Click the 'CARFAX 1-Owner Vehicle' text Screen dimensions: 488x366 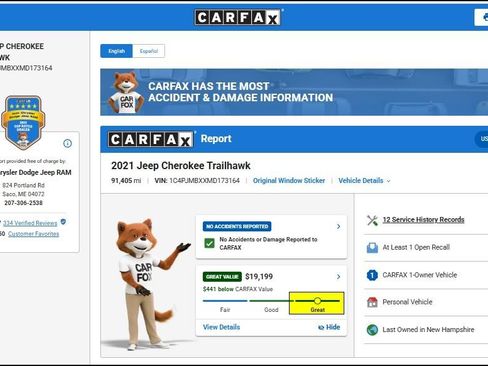(420, 275)
